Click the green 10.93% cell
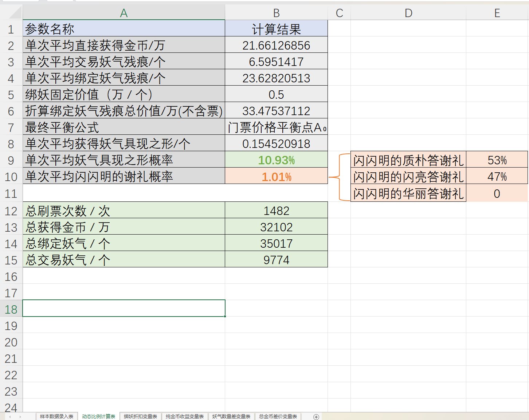529x420 pixels. click(x=276, y=160)
